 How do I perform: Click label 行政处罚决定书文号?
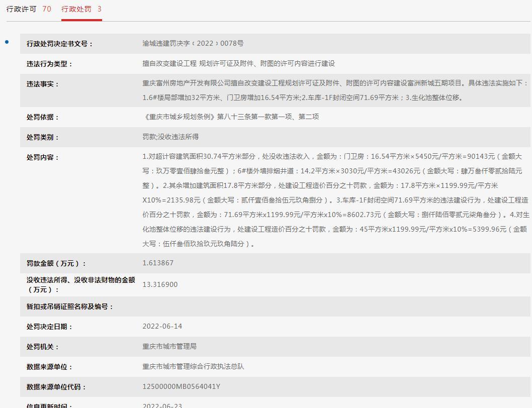(x=59, y=44)
